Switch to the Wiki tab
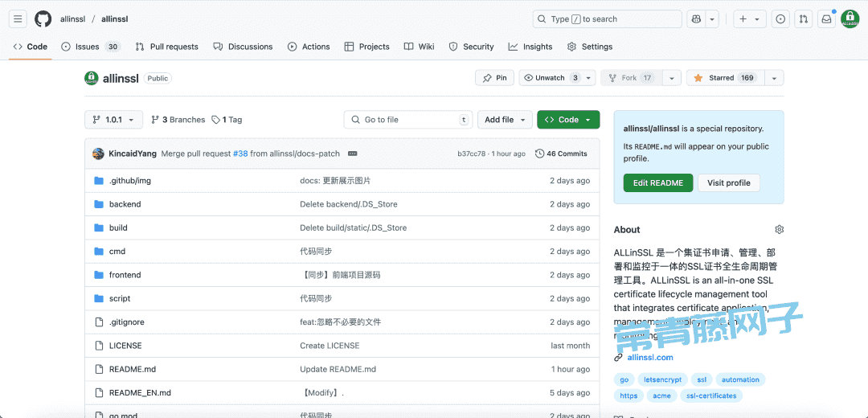The height and width of the screenshot is (418, 868). [x=419, y=47]
